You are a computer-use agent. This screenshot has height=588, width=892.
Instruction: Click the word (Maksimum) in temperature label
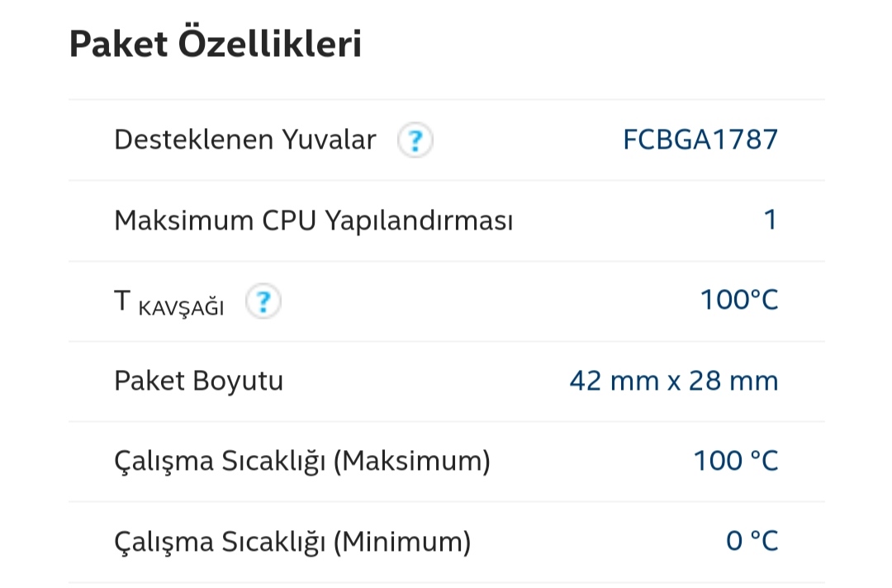point(412,461)
